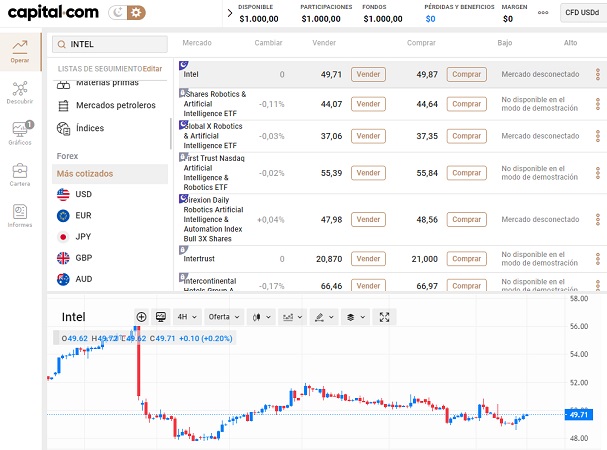
Task: Open three-dot menu for First Trust Nasdaq row
Action: (x=598, y=173)
